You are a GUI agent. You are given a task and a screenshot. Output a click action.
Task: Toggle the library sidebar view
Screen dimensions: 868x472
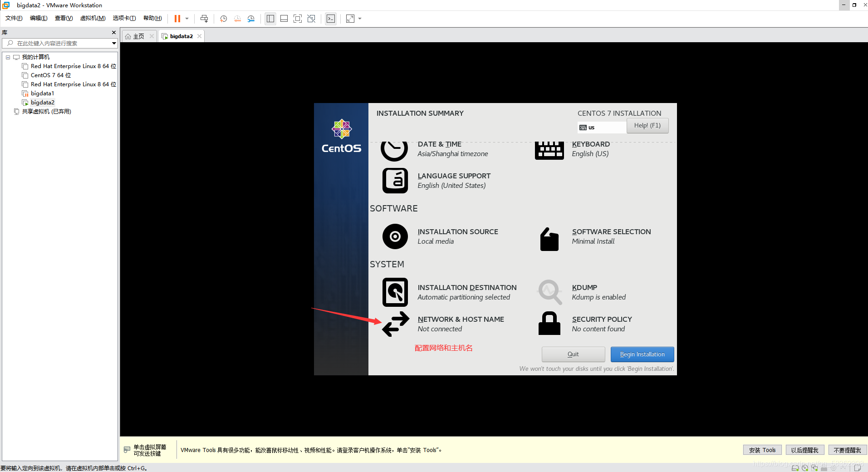point(270,19)
